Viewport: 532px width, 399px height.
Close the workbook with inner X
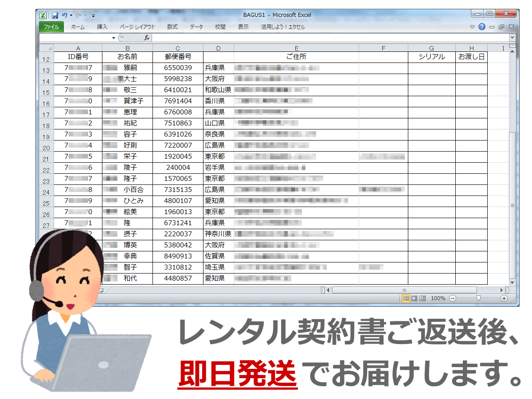pos(511,27)
